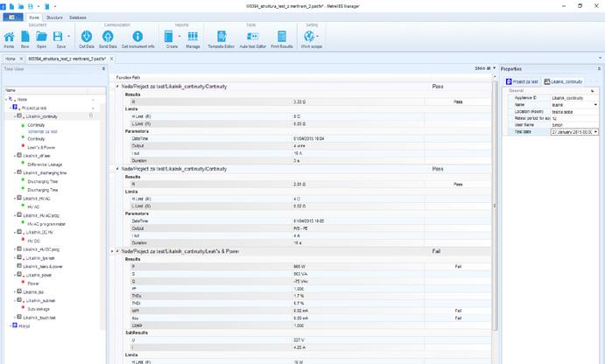605x364 pixels.
Task: Click quick access save icon
Action: coord(31,6)
